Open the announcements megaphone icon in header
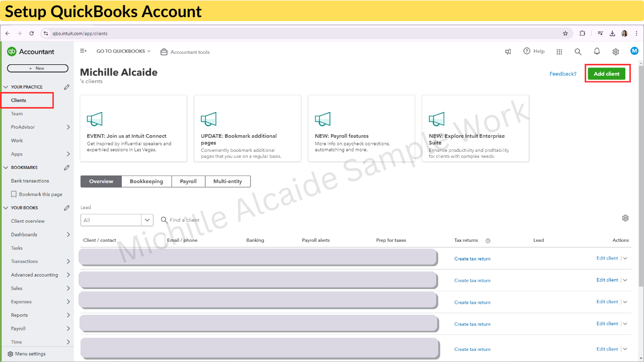The image size is (644, 362). (x=508, y=51)
